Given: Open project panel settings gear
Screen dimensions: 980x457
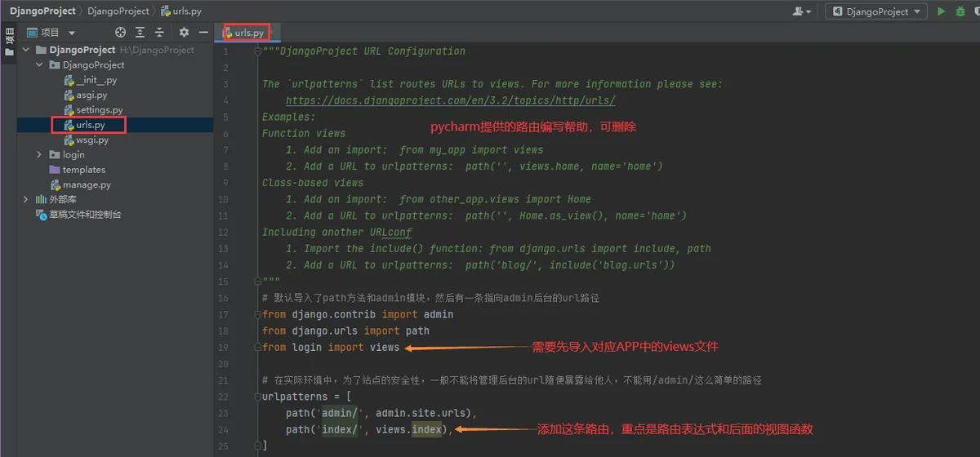Looking at the screenshot, I should coord(184,33).
